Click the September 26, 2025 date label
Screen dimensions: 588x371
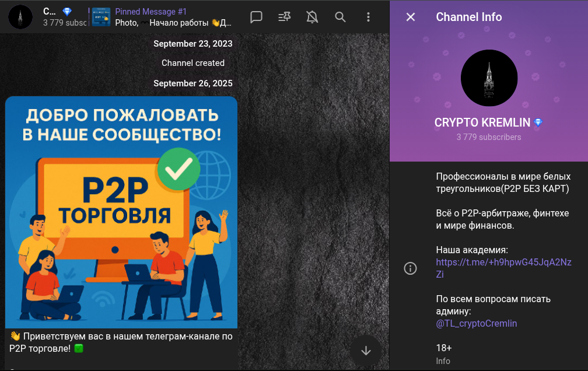point(192,83)
